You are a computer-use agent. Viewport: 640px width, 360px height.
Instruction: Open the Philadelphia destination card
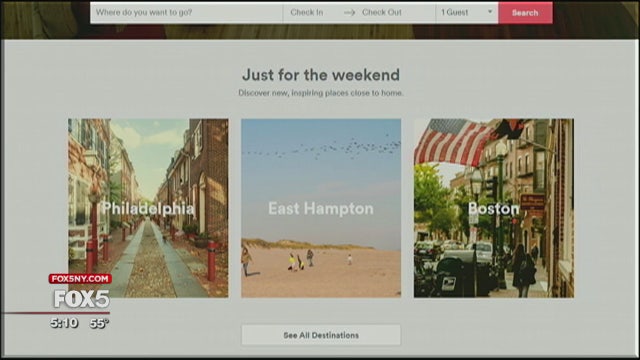click(x=148, y=208)
